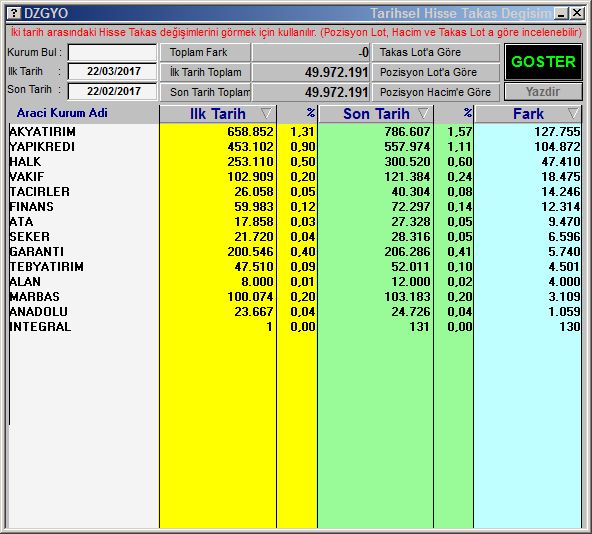This screenshot has width=592, height=534.
Task: Select the GARANTI broker row
Action: pyautogui.click(x=294, y=252)
